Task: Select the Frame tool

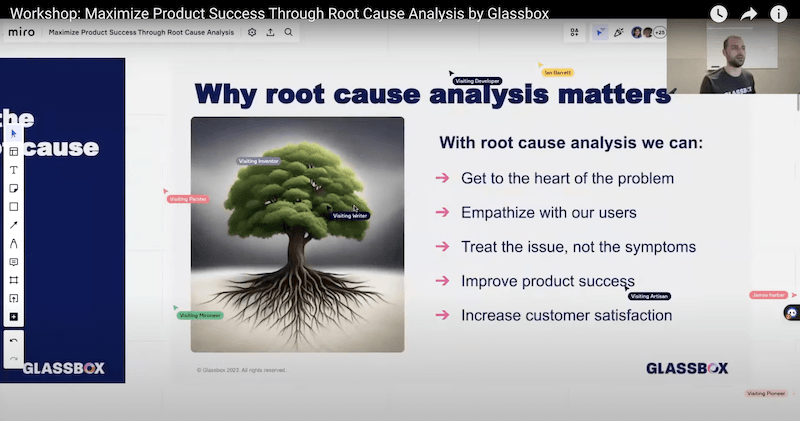Action: coord(14,280)
